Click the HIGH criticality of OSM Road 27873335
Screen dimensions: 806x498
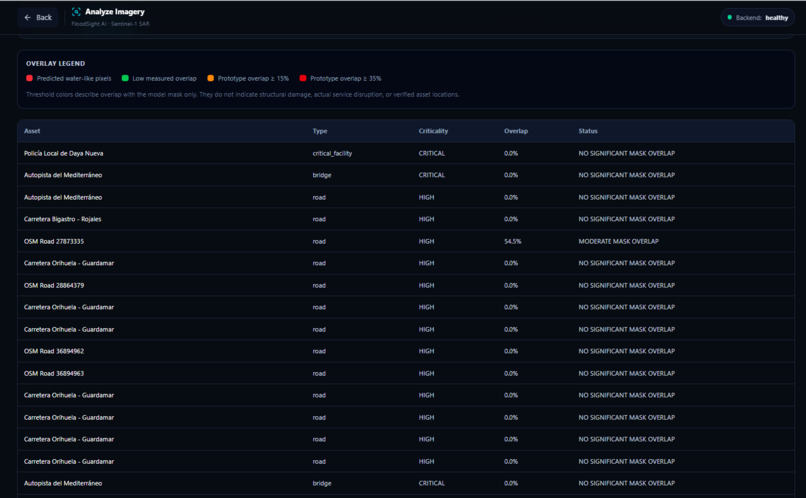tap(426, 241)
